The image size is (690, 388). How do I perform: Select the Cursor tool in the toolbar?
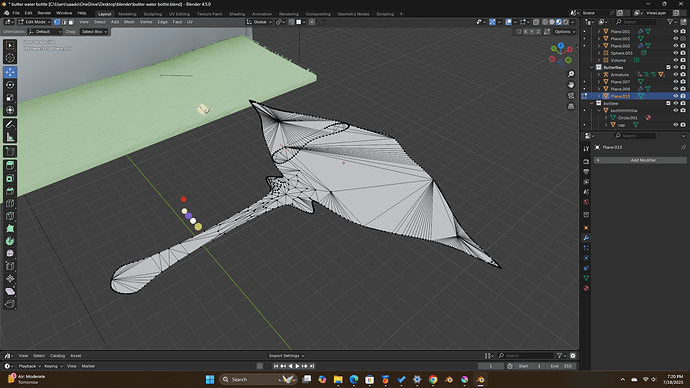coord(10,58)
